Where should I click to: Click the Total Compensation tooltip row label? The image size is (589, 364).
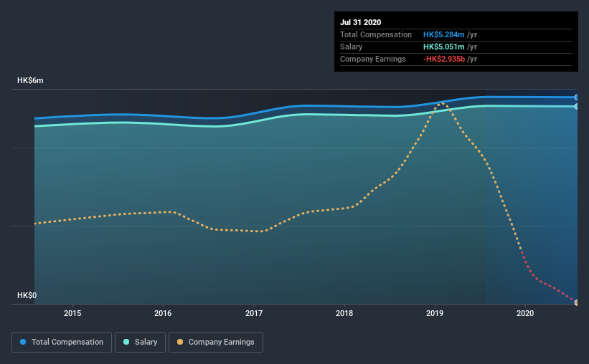376,34
